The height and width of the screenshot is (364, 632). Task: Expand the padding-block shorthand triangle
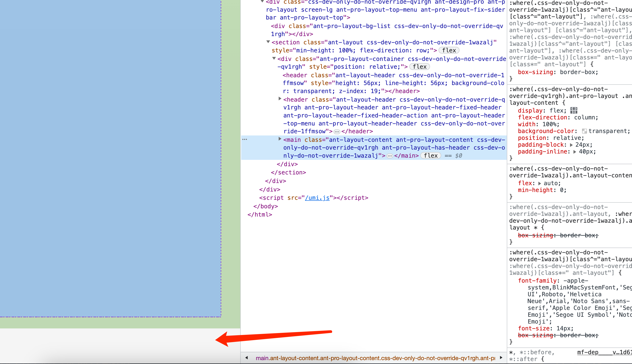(571, 145)
